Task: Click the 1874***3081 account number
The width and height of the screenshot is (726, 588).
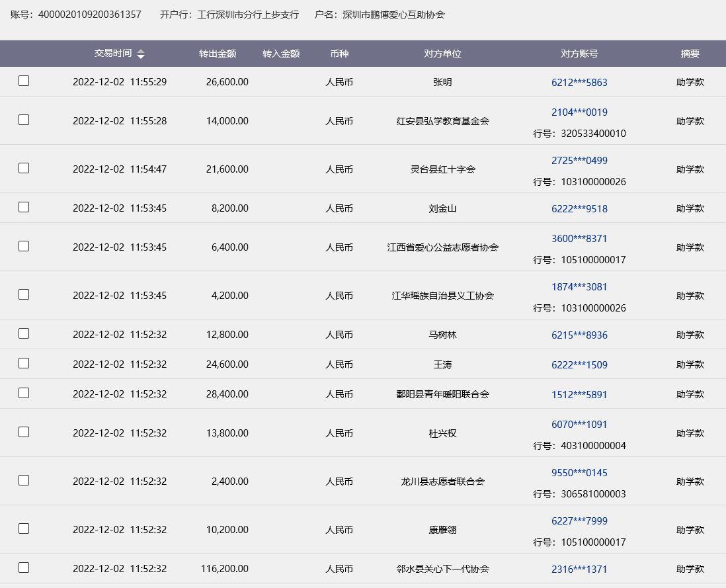Action: (579, 287)
